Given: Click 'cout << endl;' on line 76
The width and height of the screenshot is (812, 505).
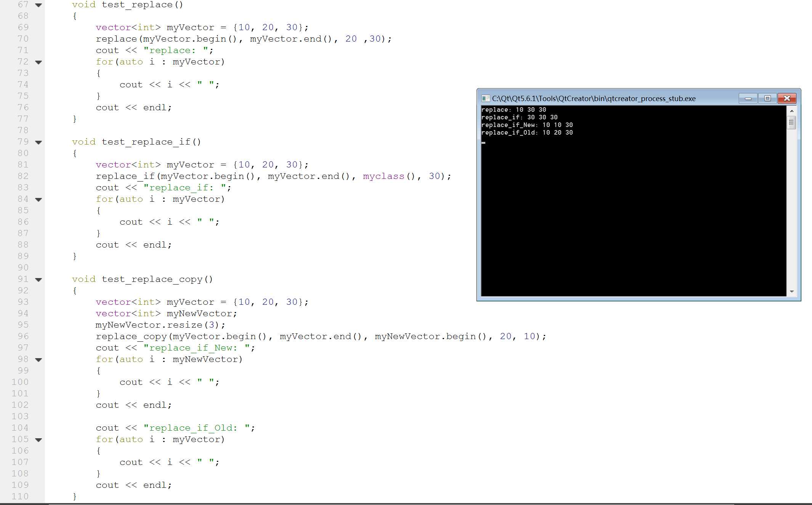Looking at the screenshot, I should (134, 108).
